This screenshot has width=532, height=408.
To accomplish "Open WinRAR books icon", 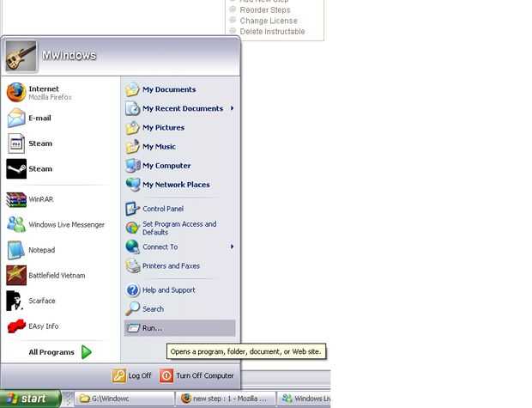I will (16, 199).
